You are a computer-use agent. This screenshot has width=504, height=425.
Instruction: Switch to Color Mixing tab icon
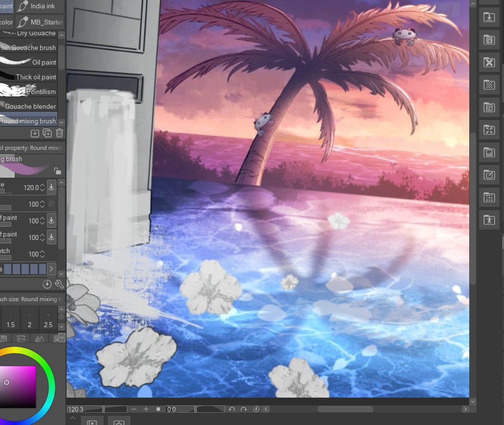[39, 338]
